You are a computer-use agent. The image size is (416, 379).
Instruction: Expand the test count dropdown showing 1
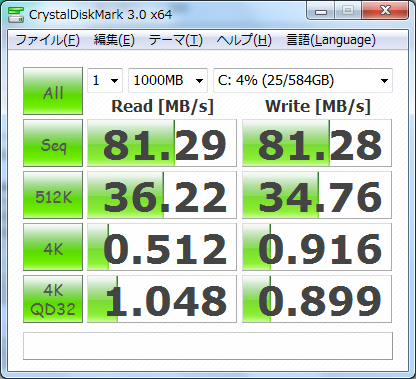105,80
